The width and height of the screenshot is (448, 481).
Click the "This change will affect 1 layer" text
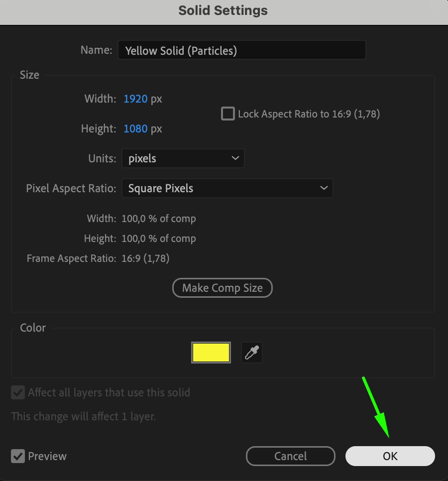(84, 416)
